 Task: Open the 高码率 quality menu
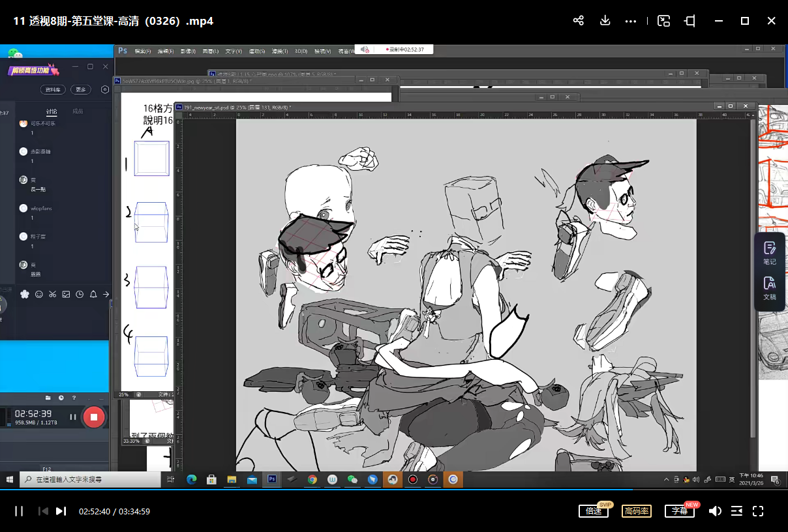tap(637, 511)
